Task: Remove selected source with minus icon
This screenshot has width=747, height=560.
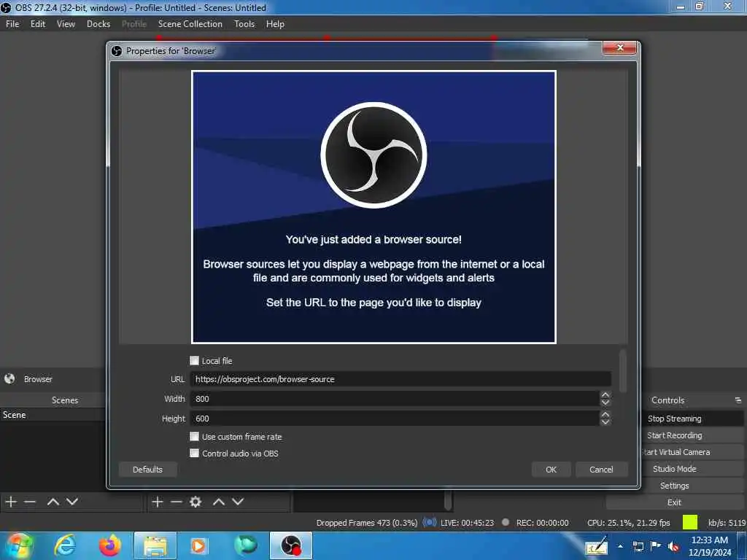Action: click(177, 502)
